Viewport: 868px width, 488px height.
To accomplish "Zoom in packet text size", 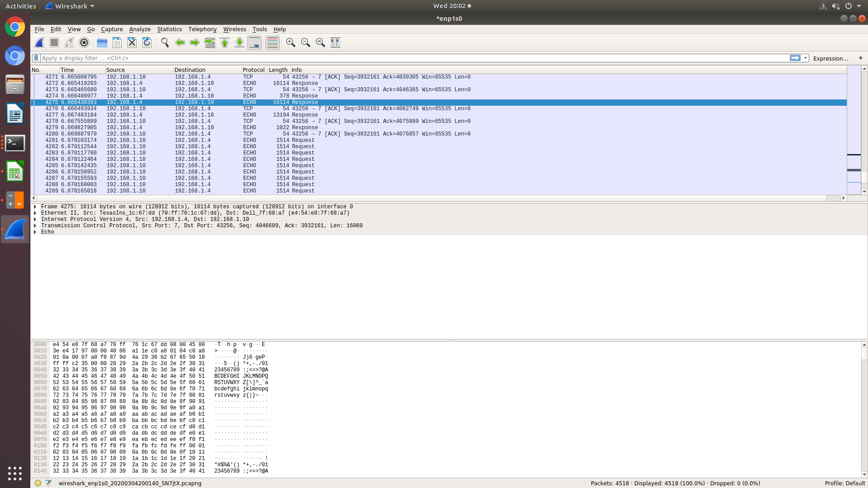I will coord(291,42).
